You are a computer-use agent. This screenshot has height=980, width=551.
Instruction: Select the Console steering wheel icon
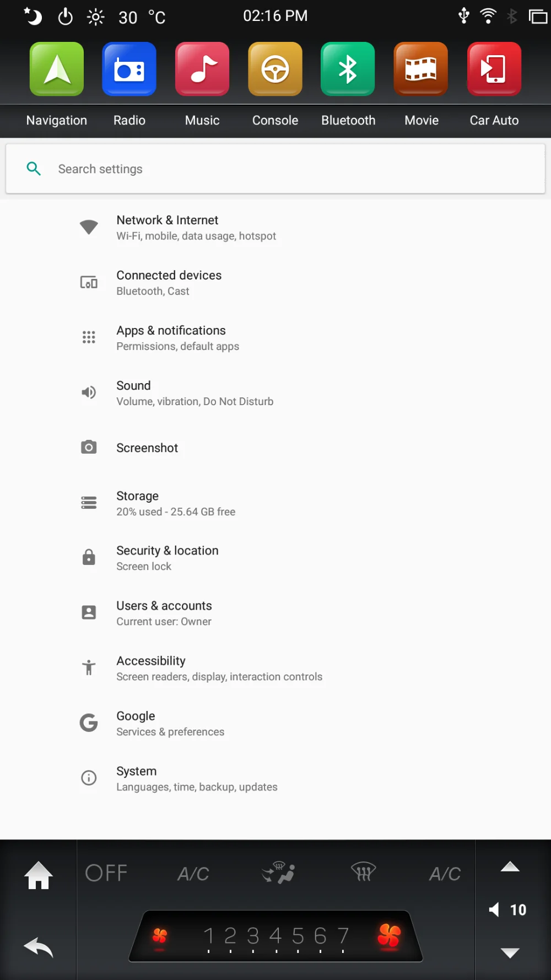pyautogui.click(x=275, y=69)
